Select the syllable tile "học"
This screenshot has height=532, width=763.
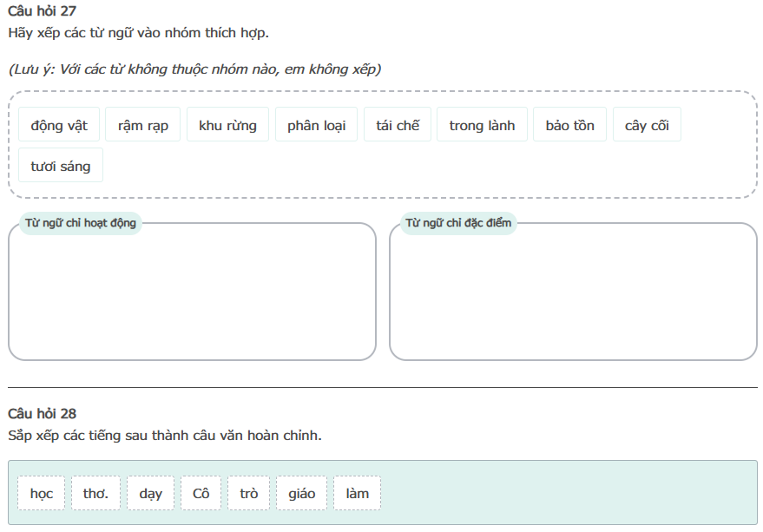tap(42, 493)
